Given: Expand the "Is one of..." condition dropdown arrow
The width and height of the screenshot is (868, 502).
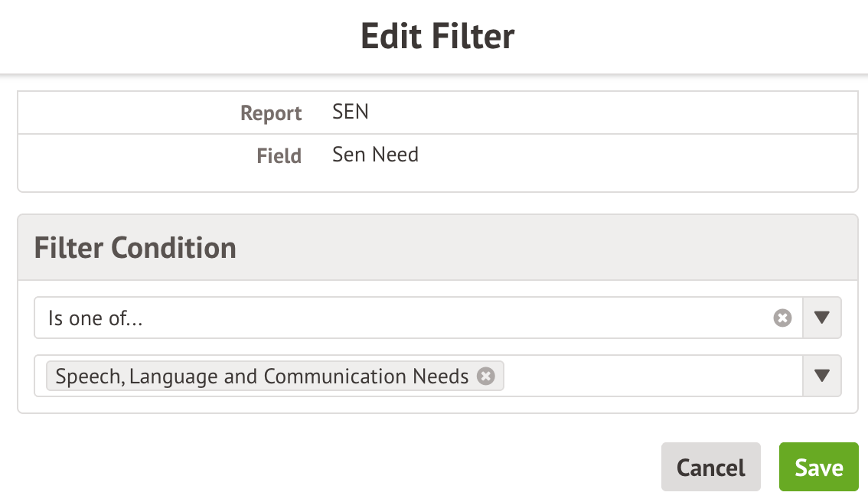Looking at the screenshot, I should pyautogui.click(x=822, y=318).
